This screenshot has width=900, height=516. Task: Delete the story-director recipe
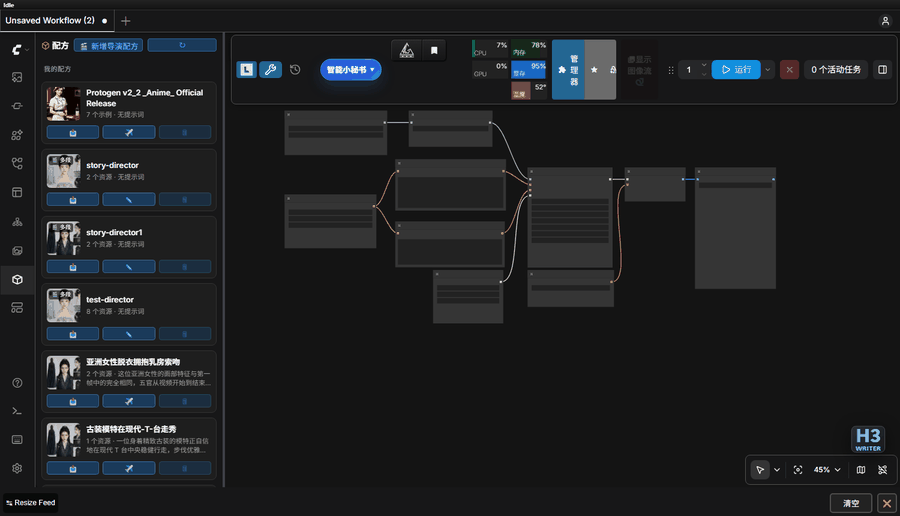pos(185,200)
